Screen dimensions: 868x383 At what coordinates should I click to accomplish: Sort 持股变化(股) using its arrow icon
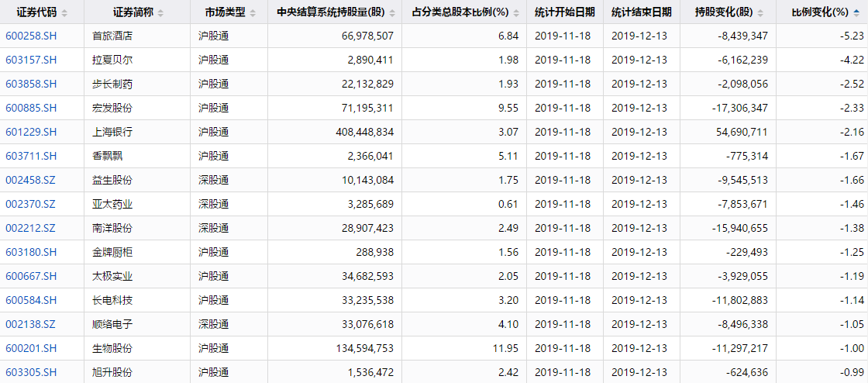click(x=759, y=12)
